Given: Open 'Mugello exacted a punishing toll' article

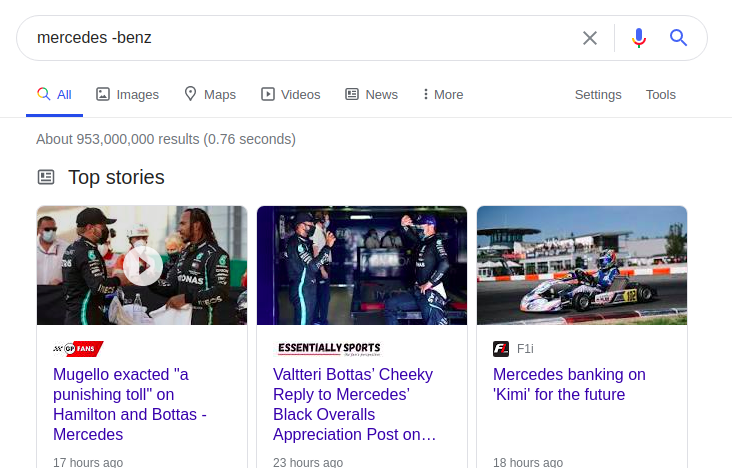Looking at the screenshot, I should (130, 404).
